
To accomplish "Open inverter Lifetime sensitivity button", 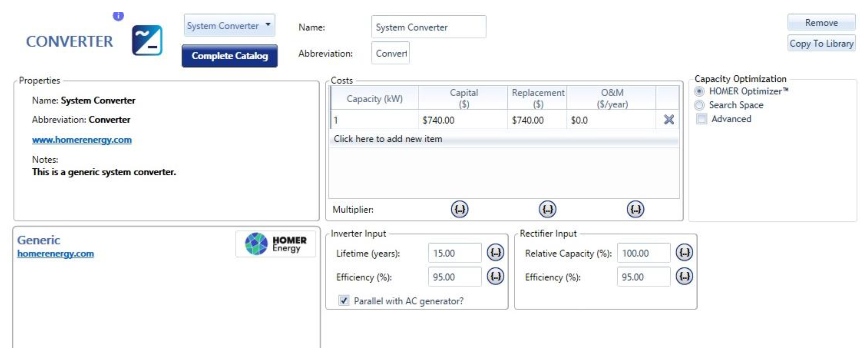I will 495,252.
